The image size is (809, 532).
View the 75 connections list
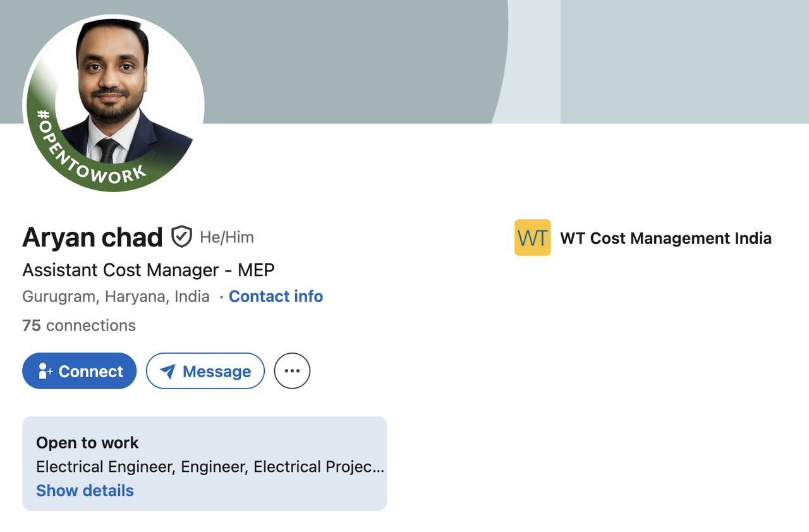(79, 325)
